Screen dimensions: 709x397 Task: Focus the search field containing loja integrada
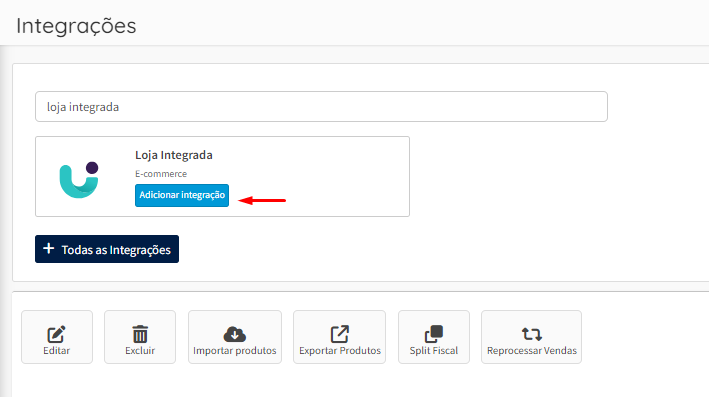(x=321, y=107)
